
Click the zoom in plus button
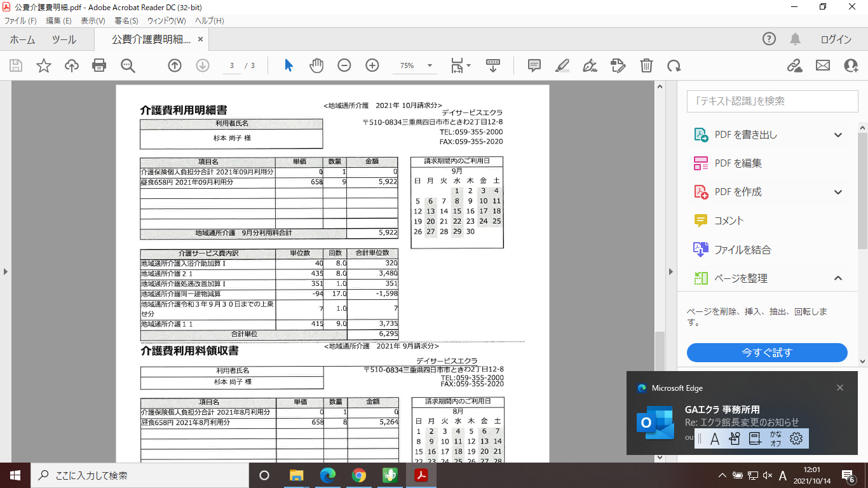click(x=372, y=65)
